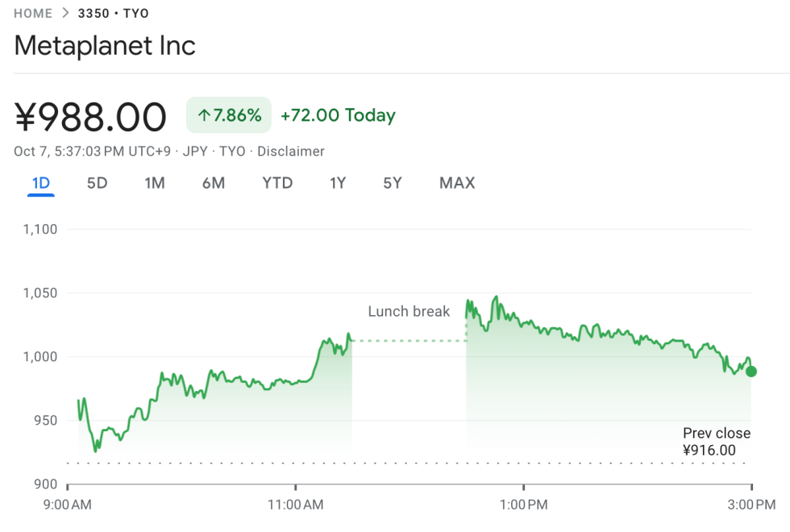Image resolution: width=790 pixels, height=532 pixels.
Task: Switch to the 5D chart tab
Action: [97, 183]
